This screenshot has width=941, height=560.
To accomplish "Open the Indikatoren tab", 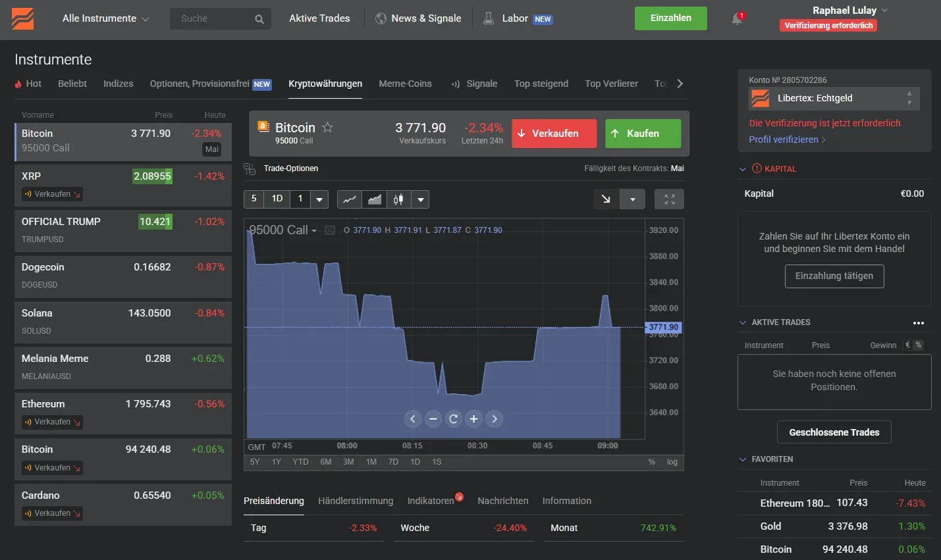I will click(x=431, y=501).
